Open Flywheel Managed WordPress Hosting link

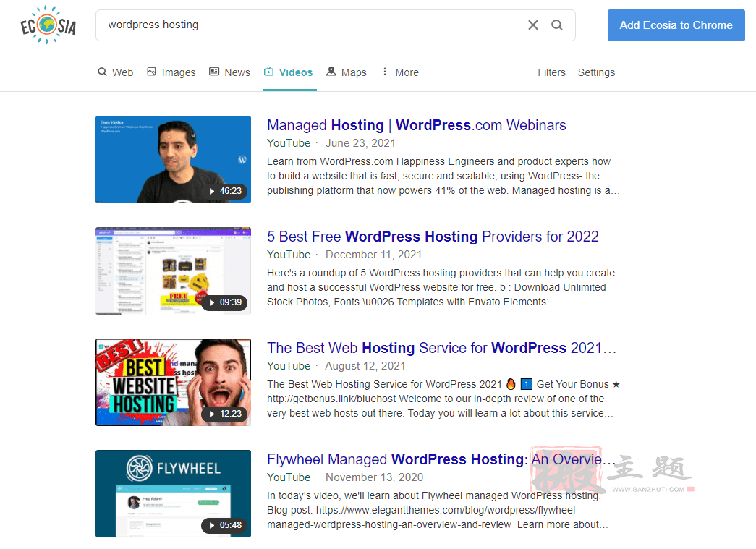point(441,459)
